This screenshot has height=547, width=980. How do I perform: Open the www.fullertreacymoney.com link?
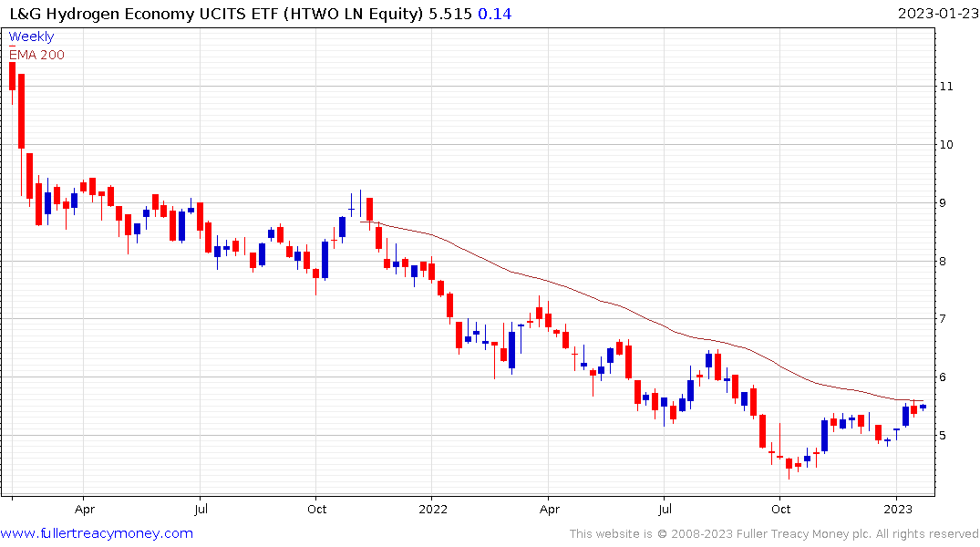pyautogui.click(x=97, y=533)
